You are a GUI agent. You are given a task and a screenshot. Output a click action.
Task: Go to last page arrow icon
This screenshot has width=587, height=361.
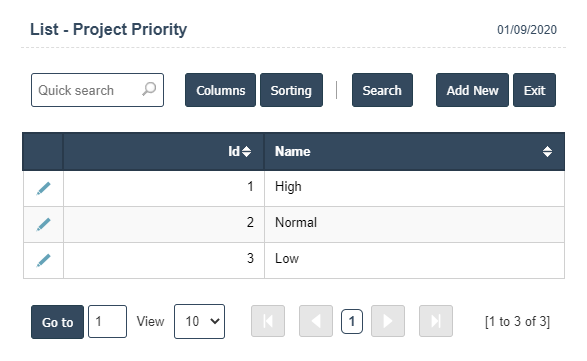click(x=436, y=321)
